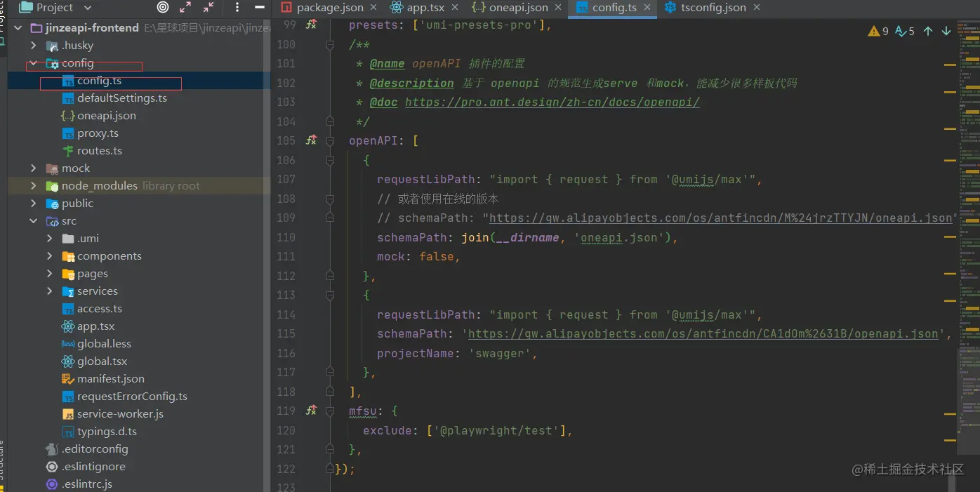The height and width of the screenshot is (492, 980).
Task: Close the package.json tab
Action: tap(373, 7)
